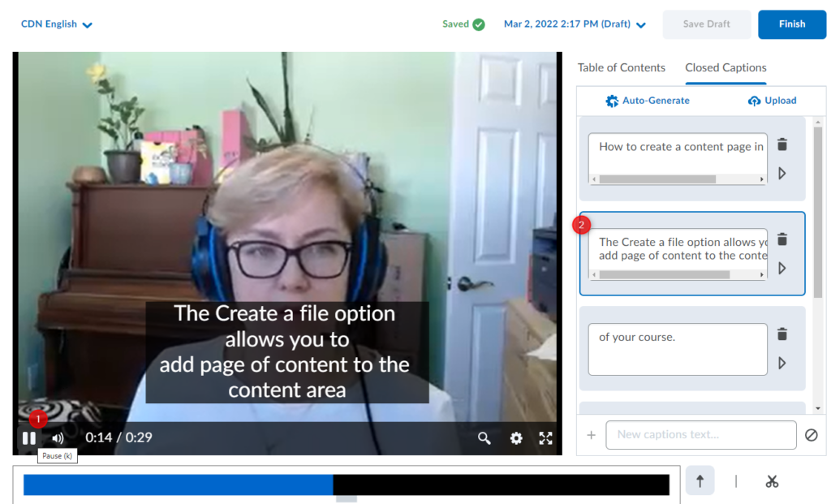Pause the video playback
Screen dimensions: 831x504
(29, 438)
